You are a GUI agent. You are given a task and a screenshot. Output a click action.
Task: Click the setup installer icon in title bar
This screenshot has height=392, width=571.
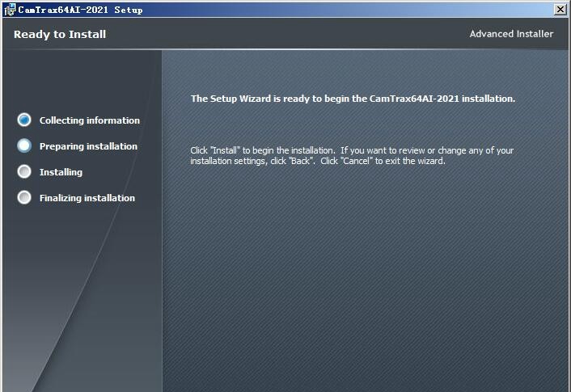[10, 10]
